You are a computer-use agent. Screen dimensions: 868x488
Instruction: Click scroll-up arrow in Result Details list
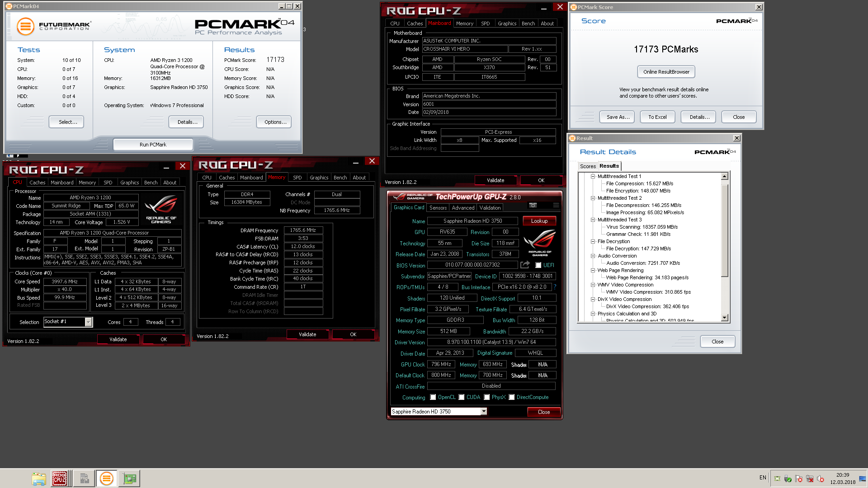click(x=725, y=177)
